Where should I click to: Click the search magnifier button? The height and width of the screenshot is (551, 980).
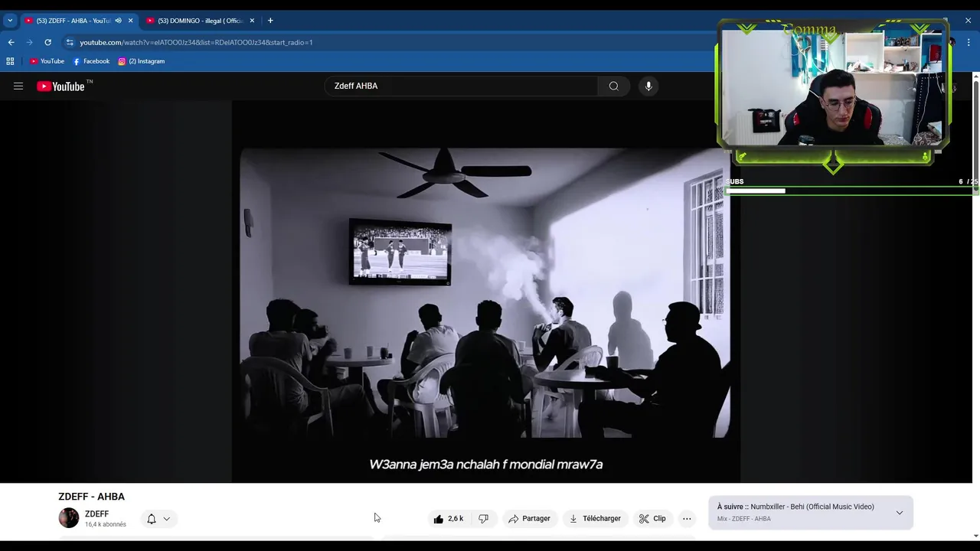[x=613, y=86]
